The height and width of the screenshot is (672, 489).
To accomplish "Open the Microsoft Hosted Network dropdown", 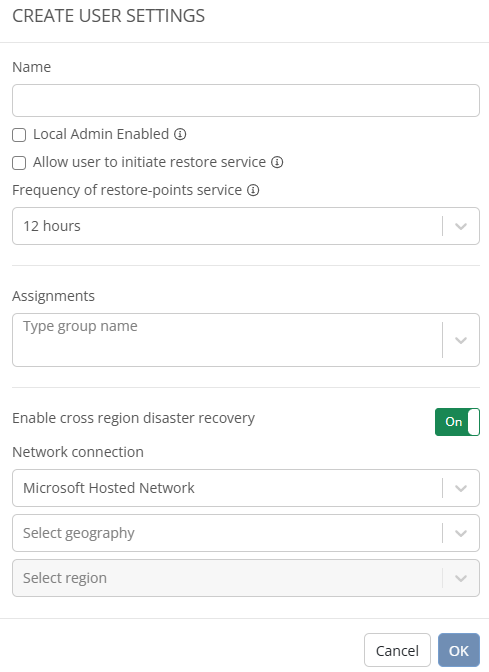I will point(246,488).
